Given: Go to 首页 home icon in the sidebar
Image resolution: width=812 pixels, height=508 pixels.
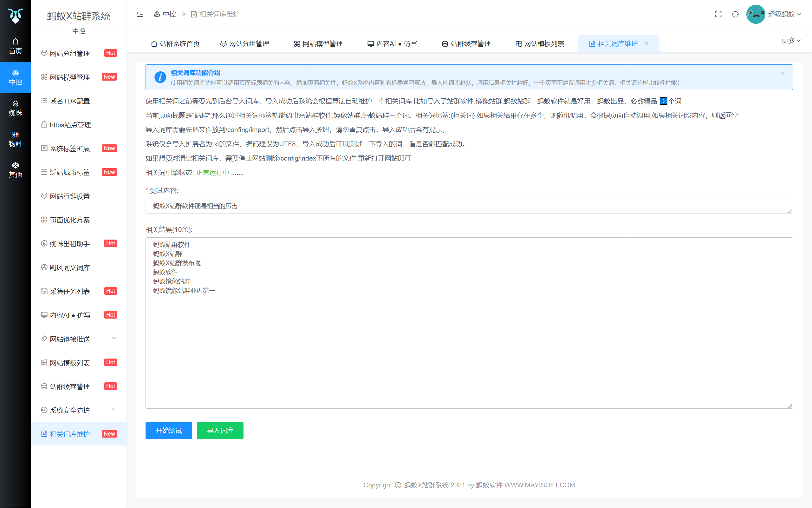Looking at the screenshot, I should coord(16,46).
